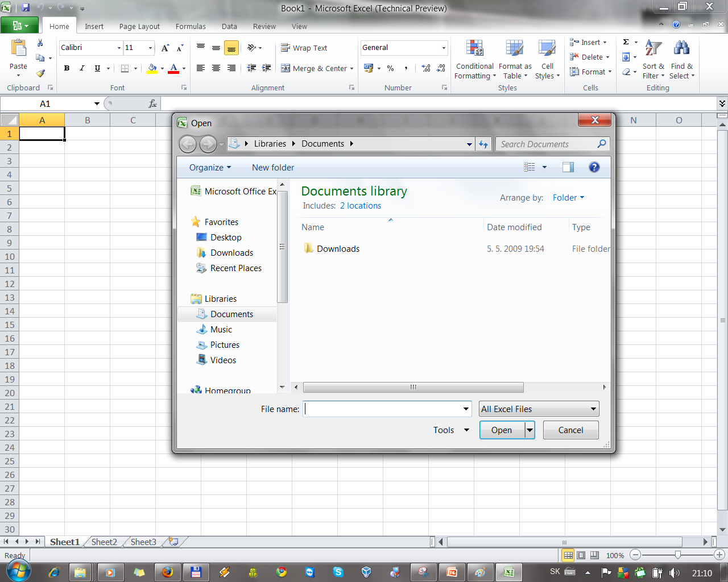Click the Windows Start button
The image size is (728, 582).
(18, 571)
